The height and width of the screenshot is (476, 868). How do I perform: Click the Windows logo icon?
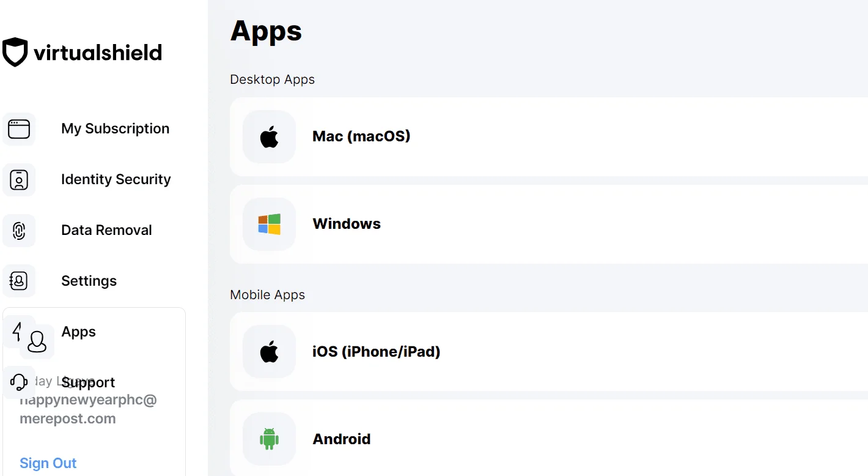[x=269, y=225]
